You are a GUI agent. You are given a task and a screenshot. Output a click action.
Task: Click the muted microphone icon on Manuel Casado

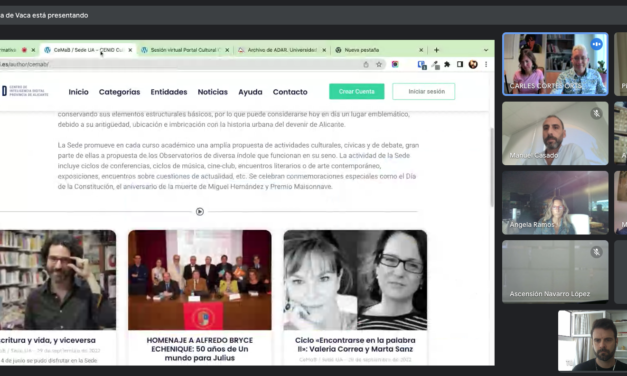pyautogui.click(x=596, y=114)
